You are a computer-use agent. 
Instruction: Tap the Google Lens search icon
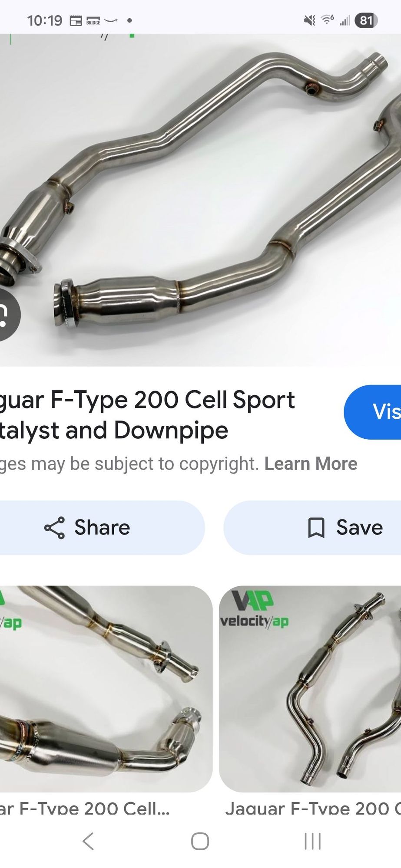click(x=8, y=315)
